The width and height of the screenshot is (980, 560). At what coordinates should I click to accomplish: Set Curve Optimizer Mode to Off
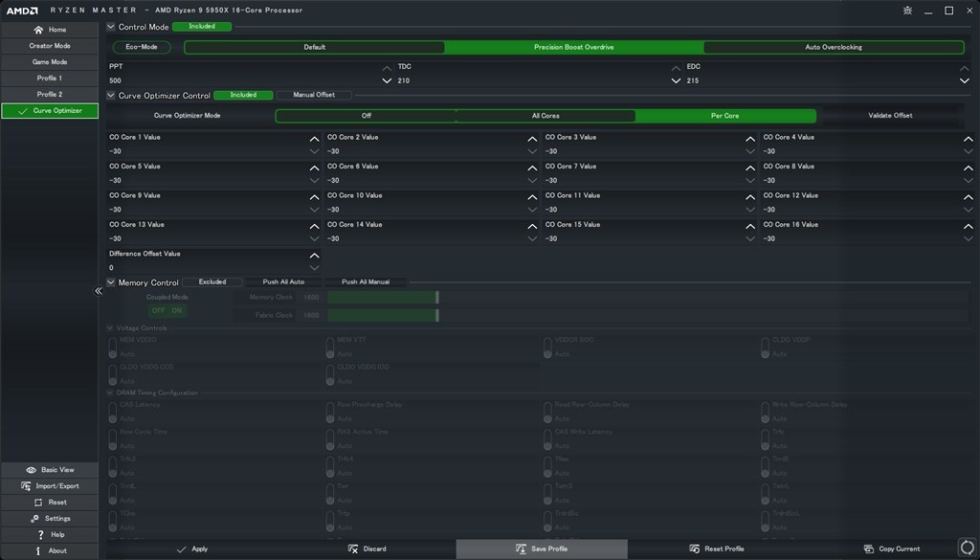point(367,116)
